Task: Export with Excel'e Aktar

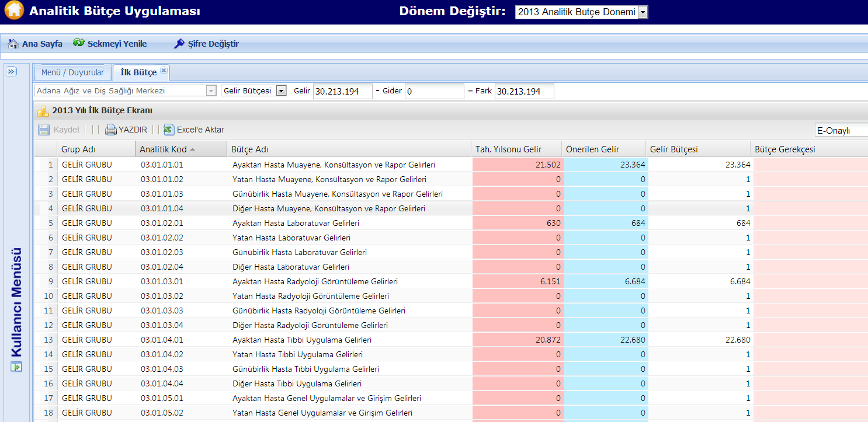Action: coord(194,130)
